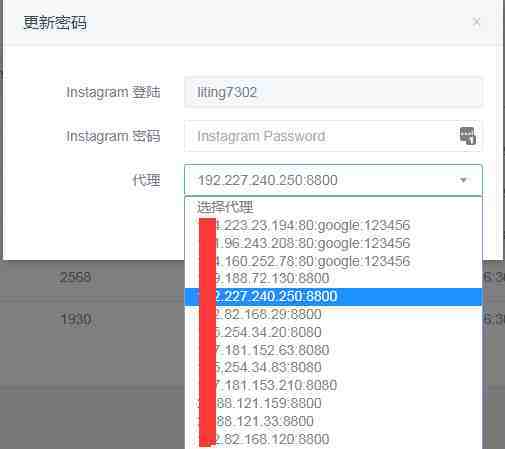This screenshot has width=505, height=449.
Task: Click the Instagram 密码 label
Action: click(x=113, y=136)
